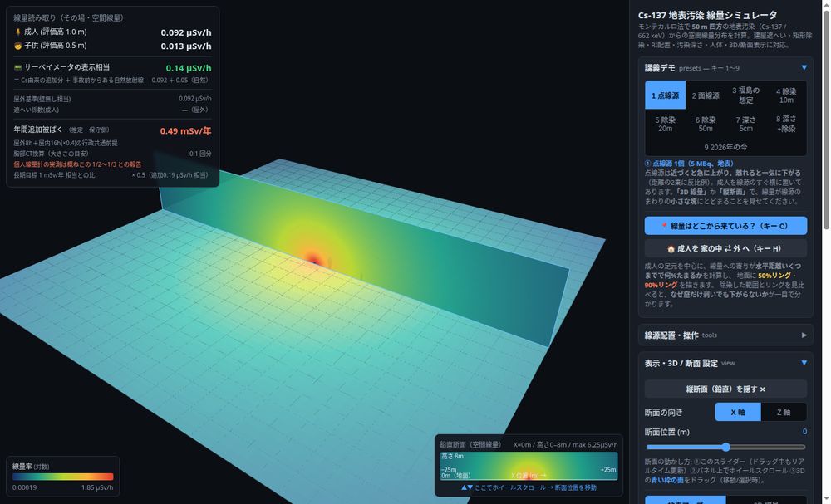This screenshot has width=831, height=504.
Task: Click the child face icon beside 子供
Action: pyautogui.click(x=17, y=46)
